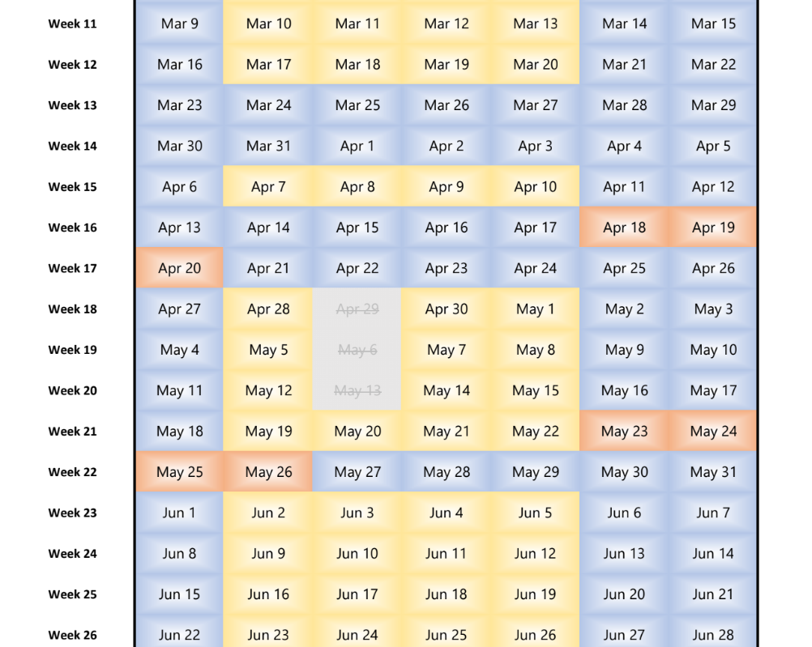Select the Mar 9 calendar cell
Image resolution: width=812 pixels, height=647 pixels.
tap(179, 23)
